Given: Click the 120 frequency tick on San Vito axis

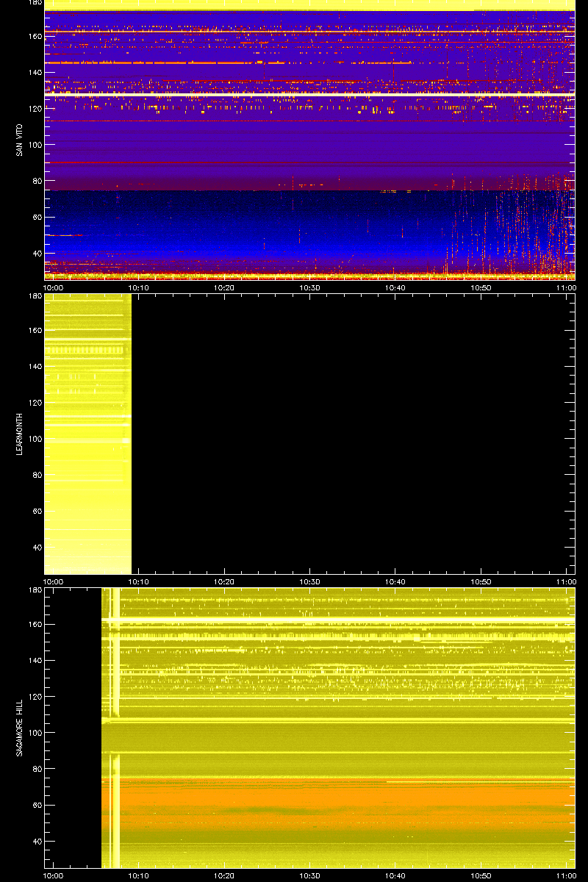Looking at the screenshot, I should [34, 109].
